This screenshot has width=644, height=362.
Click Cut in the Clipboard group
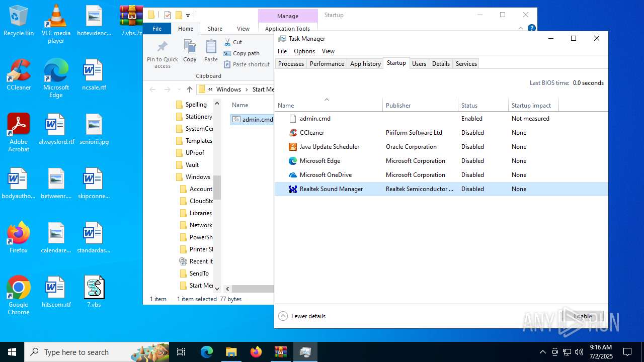coord(233,42)
